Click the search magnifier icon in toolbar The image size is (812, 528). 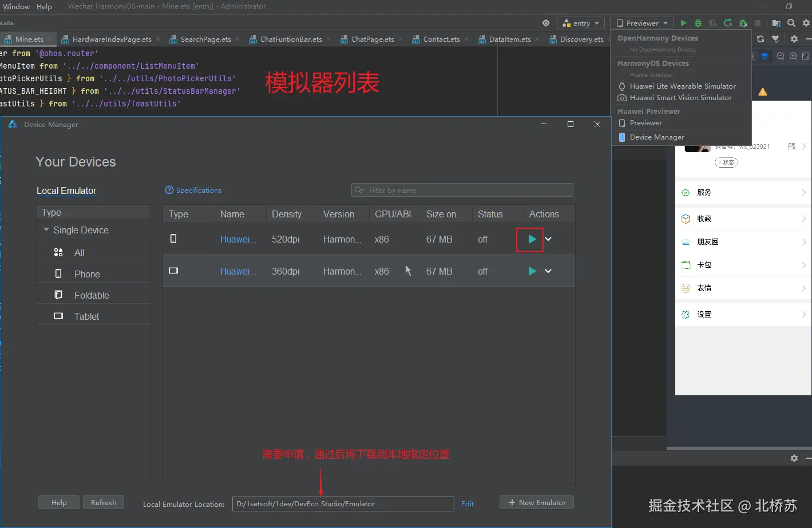pyautogui.click(x=791, y=23)
